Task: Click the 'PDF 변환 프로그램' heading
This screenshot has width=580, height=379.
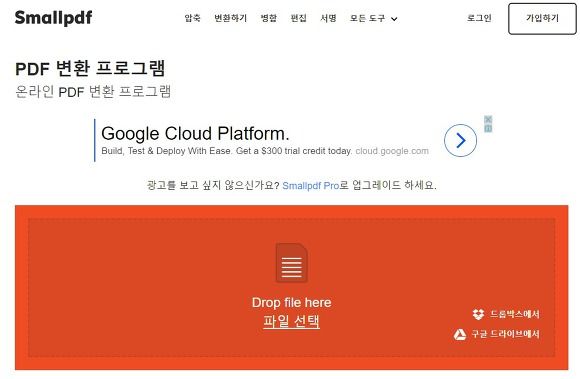Action: pyautogui.click(x=90, y=68)
